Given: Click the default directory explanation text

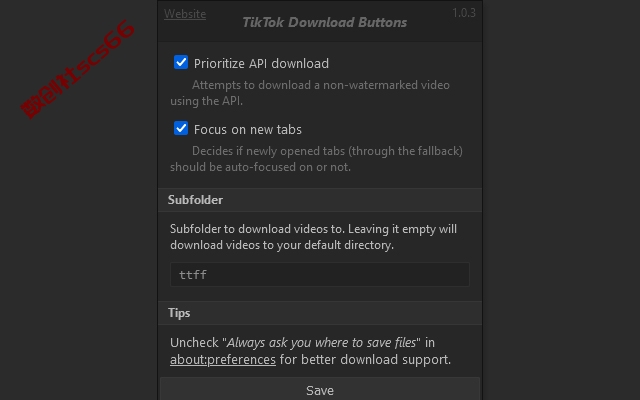Looking at the screenshot, I should tap(313, 237).
